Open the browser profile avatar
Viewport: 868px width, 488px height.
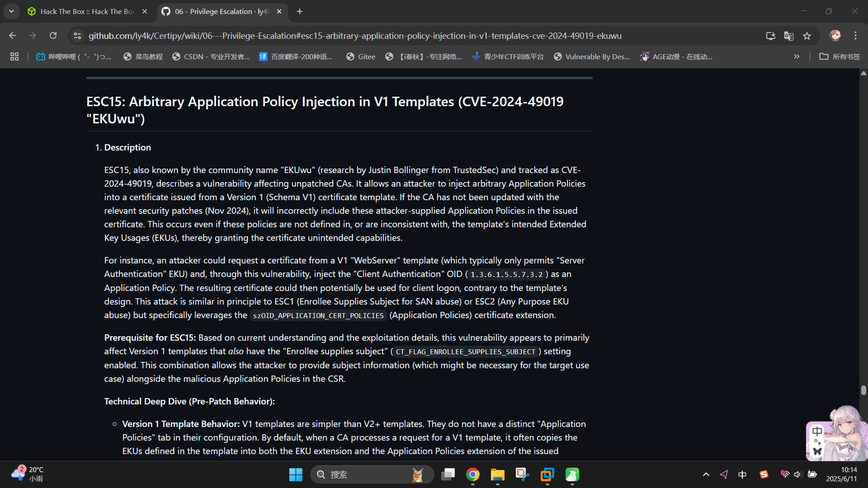pos(835,36)
